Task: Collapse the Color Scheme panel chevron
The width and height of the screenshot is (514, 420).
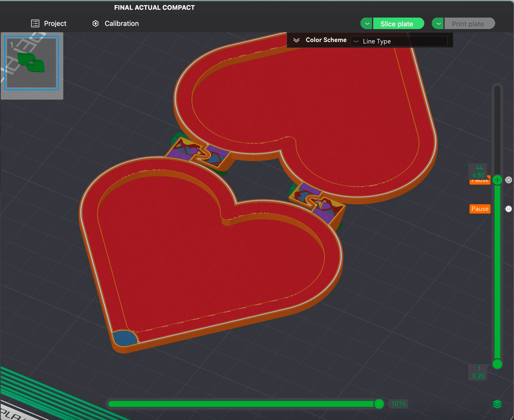Action: [296, 40]
